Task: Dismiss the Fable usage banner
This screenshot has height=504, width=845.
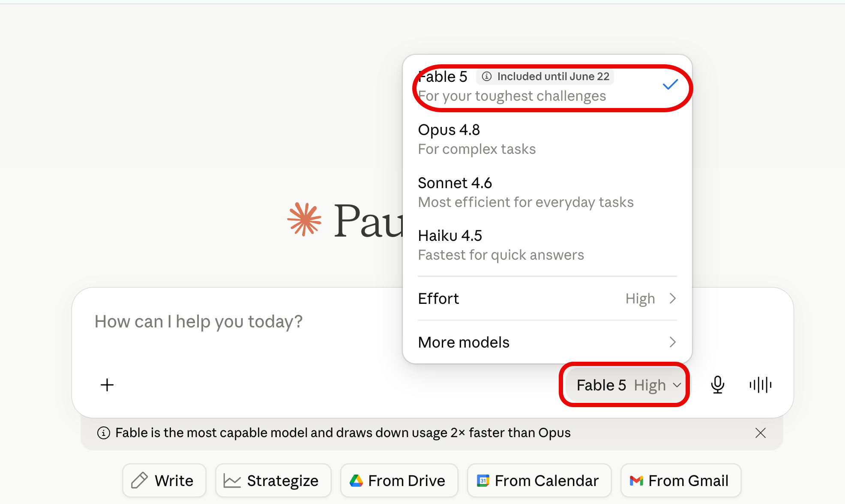Action: click(x=761, y=433)
